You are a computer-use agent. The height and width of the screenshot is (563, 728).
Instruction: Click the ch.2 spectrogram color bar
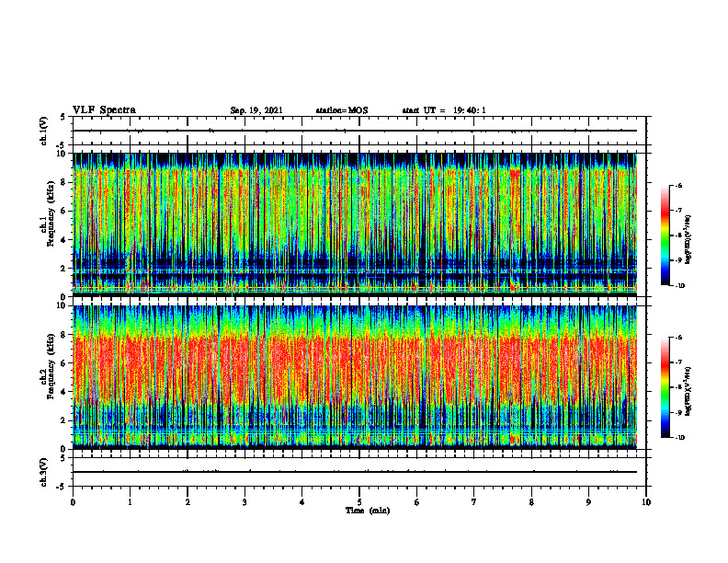click(x=665, y=387)
